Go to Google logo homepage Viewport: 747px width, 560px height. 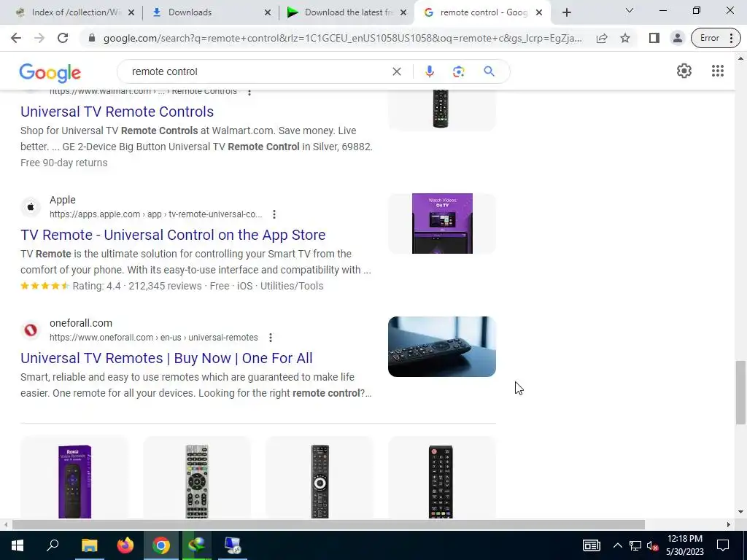tap(50, 72)
